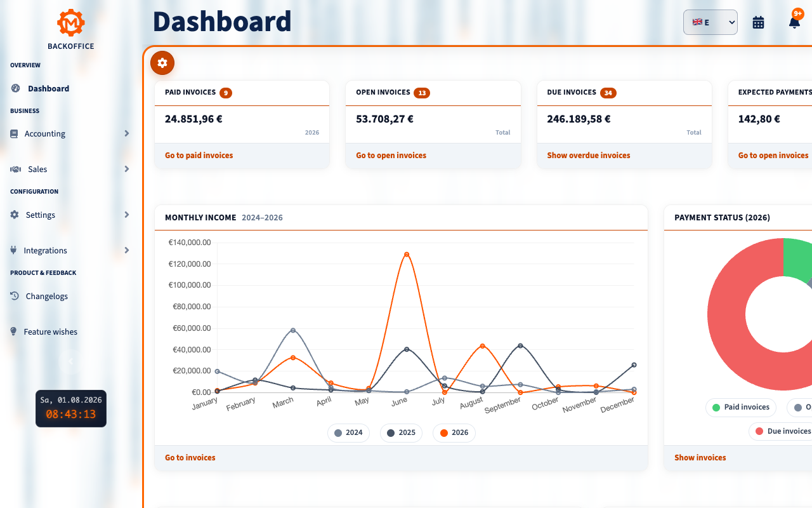
Task: Toggle the 2024 series in the chart legend
Action: point(348,433)
